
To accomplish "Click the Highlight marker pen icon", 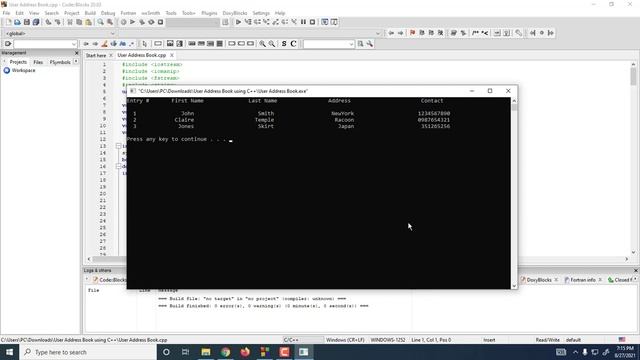I will click(x=104, y=44).
